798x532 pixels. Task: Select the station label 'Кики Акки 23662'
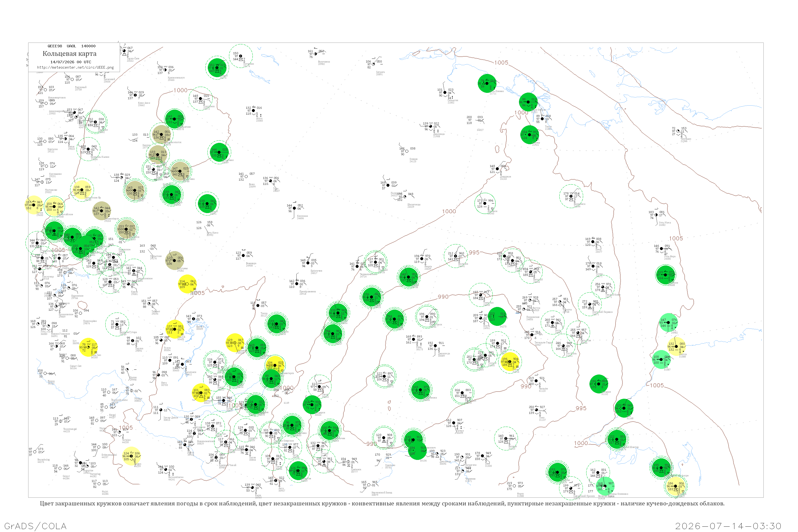pos(144,104)
